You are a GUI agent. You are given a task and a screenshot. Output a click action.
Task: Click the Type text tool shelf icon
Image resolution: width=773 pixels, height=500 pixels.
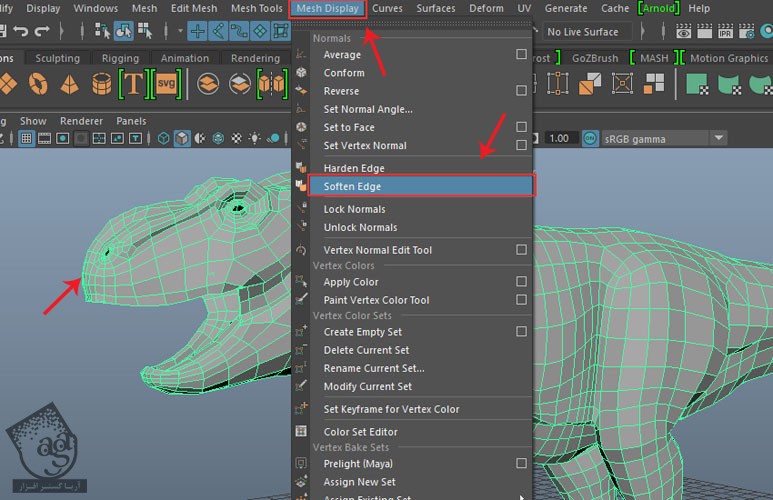134,84
